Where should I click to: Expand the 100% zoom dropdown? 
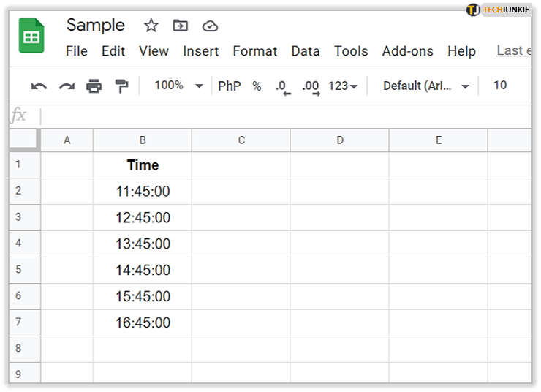178,86
